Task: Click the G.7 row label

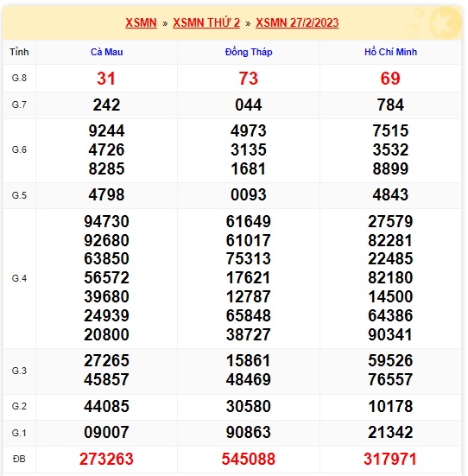Action: 19,105
